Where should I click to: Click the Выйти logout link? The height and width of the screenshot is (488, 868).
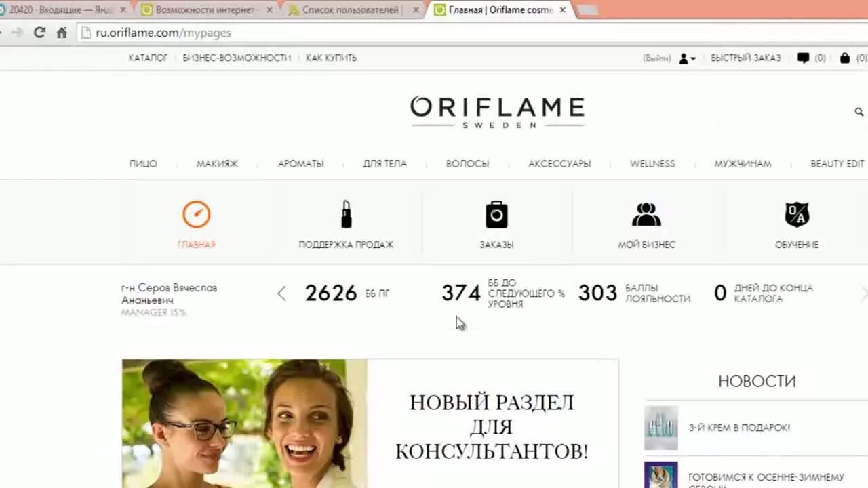pyautogui.click(x=656, y=58)
